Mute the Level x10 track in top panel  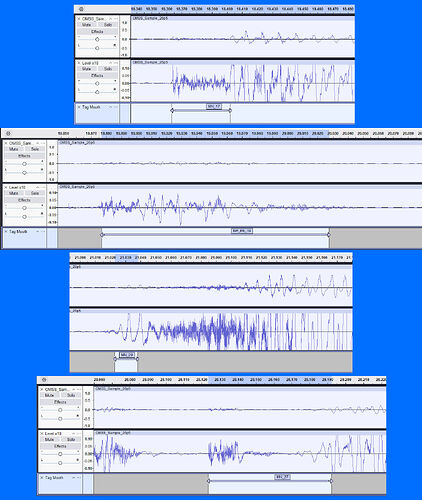[x=86, y=69]
